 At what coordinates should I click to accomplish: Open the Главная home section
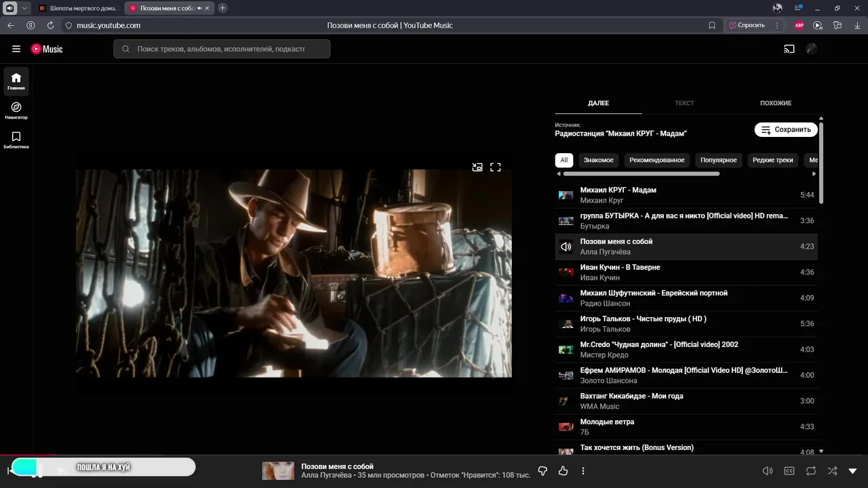(16, 81)
